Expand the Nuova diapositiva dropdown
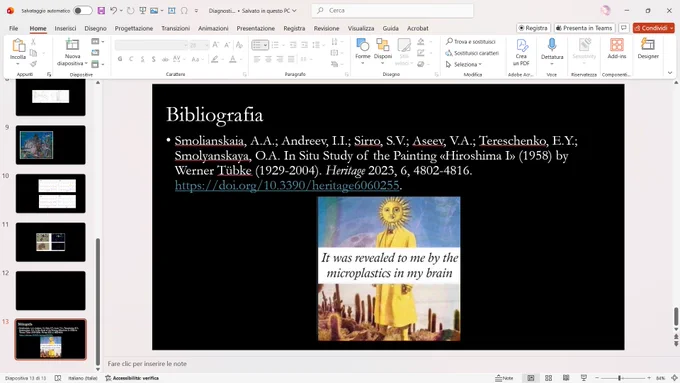 point(72,63)
